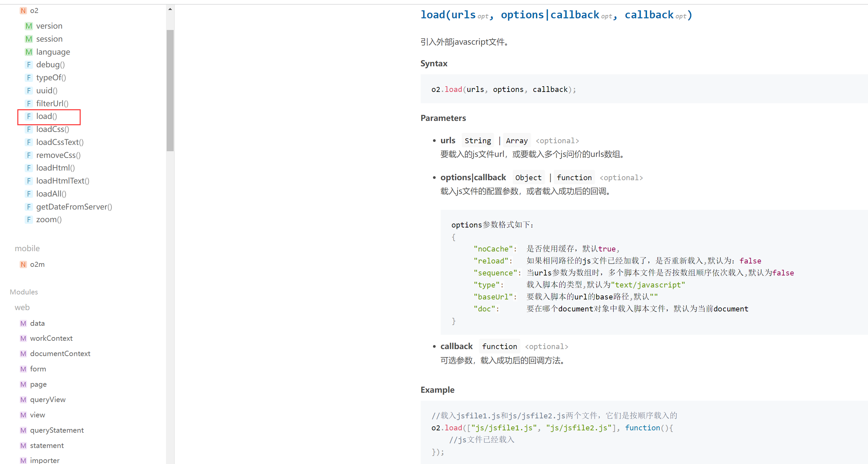The height and width of the screenshot is (464, 868).
Task: Open the loadHtmlText() documentation
Action: pos(63,181)
